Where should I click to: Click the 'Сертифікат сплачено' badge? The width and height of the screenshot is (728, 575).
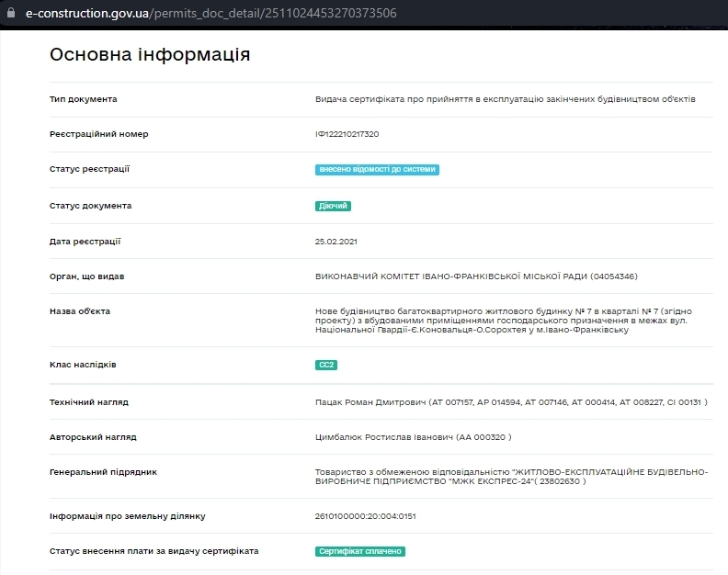pos(359,551)
